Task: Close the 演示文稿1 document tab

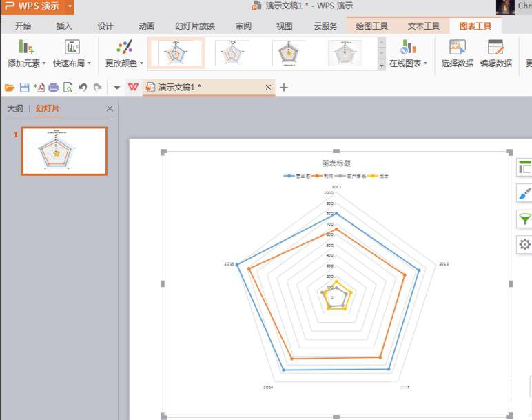Action: [x=269, y=88]
